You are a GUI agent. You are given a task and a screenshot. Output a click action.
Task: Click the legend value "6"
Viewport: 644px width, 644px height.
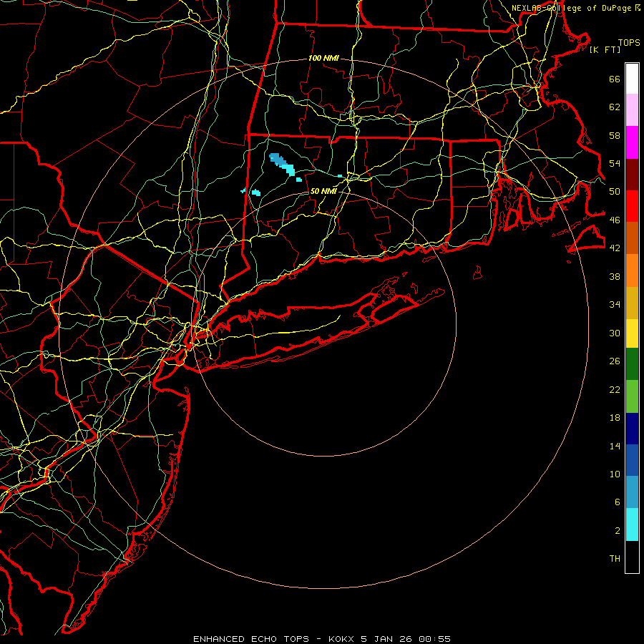tap(618, 502)
